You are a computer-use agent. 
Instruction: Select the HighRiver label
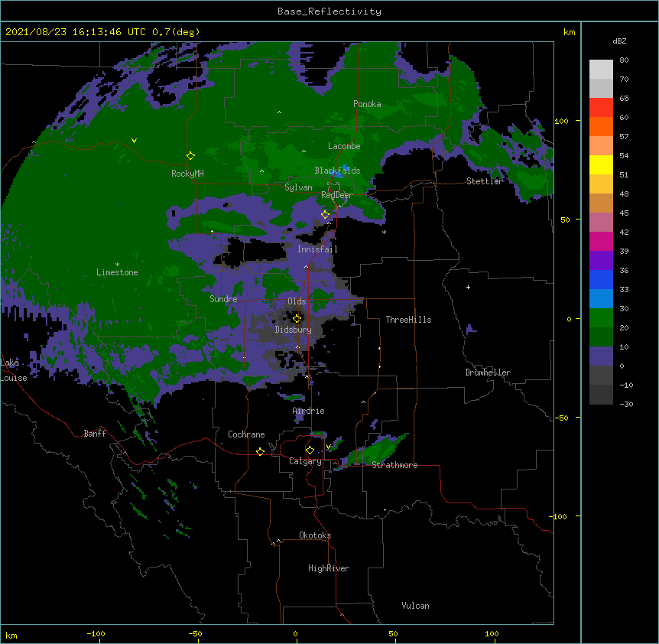tap(329, 568)
